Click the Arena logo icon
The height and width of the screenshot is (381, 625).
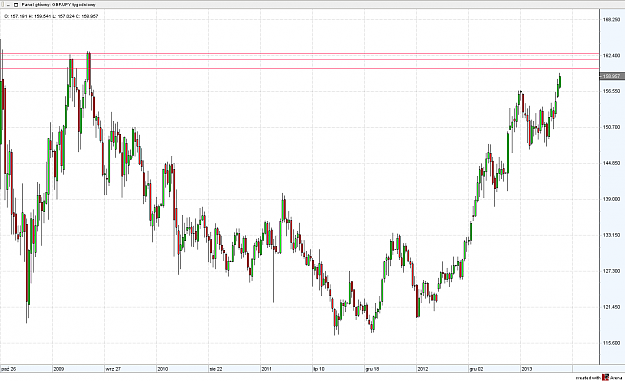coord(605,377)
